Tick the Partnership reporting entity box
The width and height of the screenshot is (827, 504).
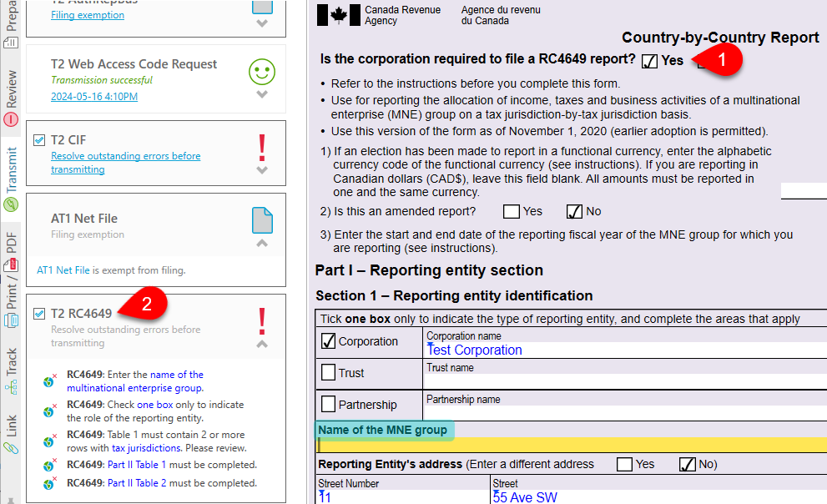[328, 405]
